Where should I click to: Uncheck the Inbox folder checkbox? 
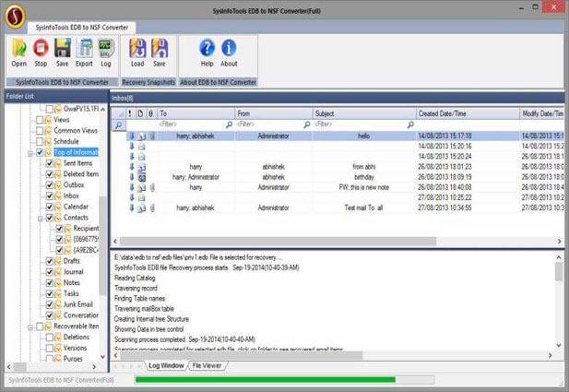pyautogui.click(x=50, y=196)
